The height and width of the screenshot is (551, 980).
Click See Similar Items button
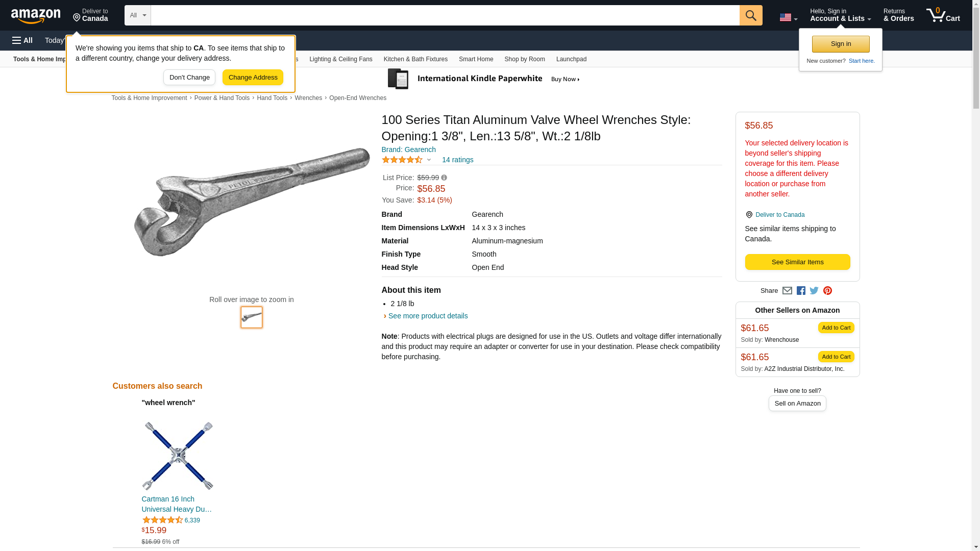point(797,262)
